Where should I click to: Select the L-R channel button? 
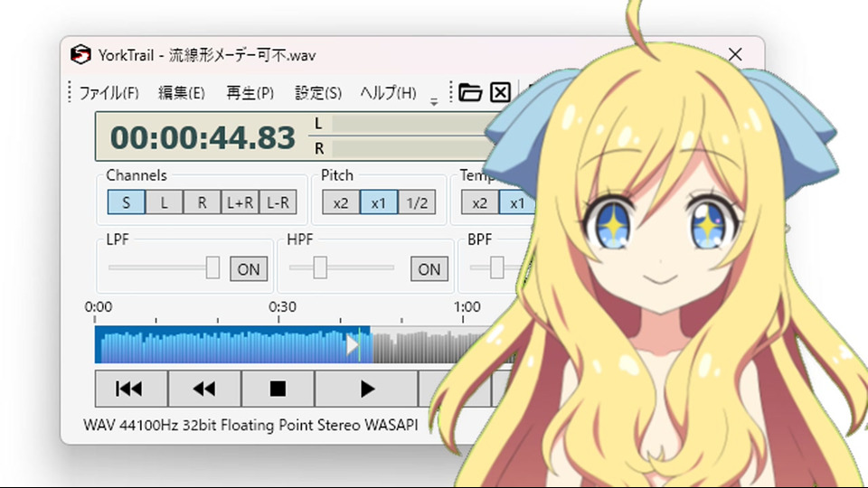point(278,202)
